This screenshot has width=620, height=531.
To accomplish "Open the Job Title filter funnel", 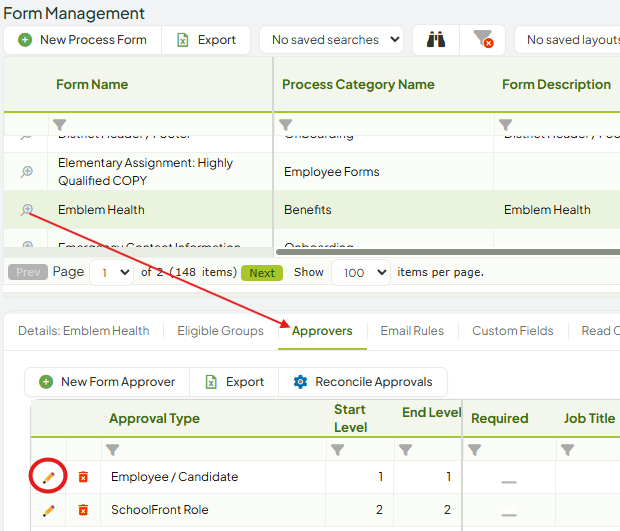I will (x=567, y=450).
